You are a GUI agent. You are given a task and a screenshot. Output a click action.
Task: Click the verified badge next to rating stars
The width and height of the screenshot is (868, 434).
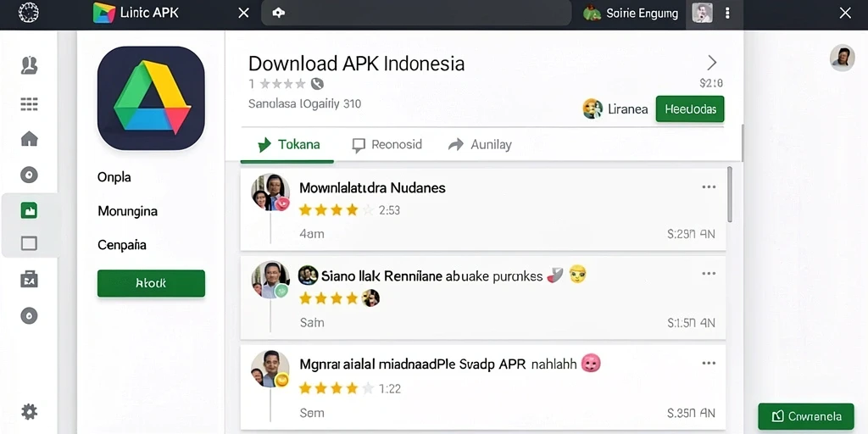coord(317,84)
